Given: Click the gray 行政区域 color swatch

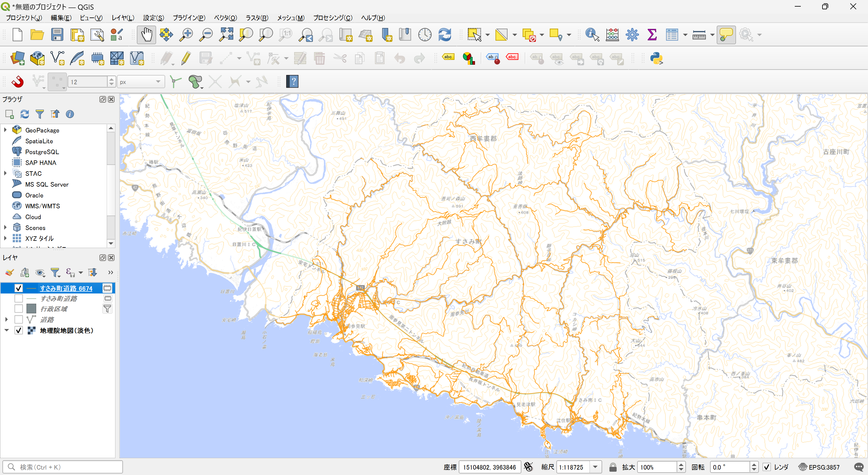Looking at the screenshot, I should pyautogui.click(x=31, y=309).
